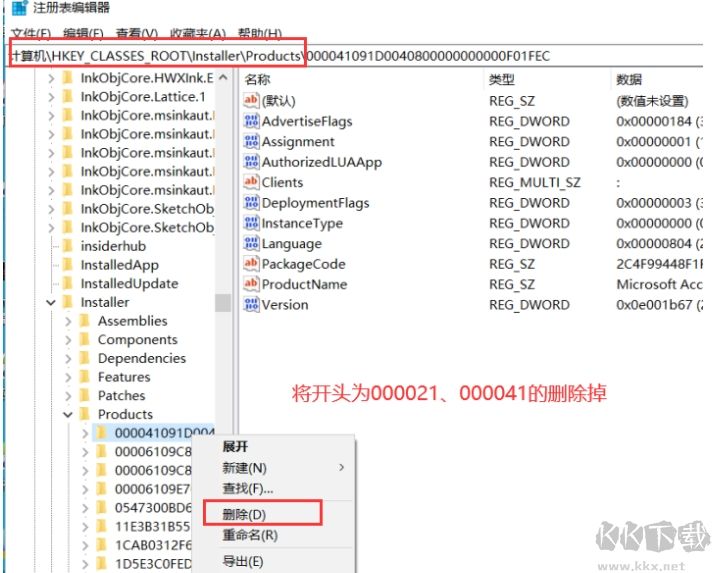
Task: Open the 编辑(E) menu
Action: tap(83, 34)
